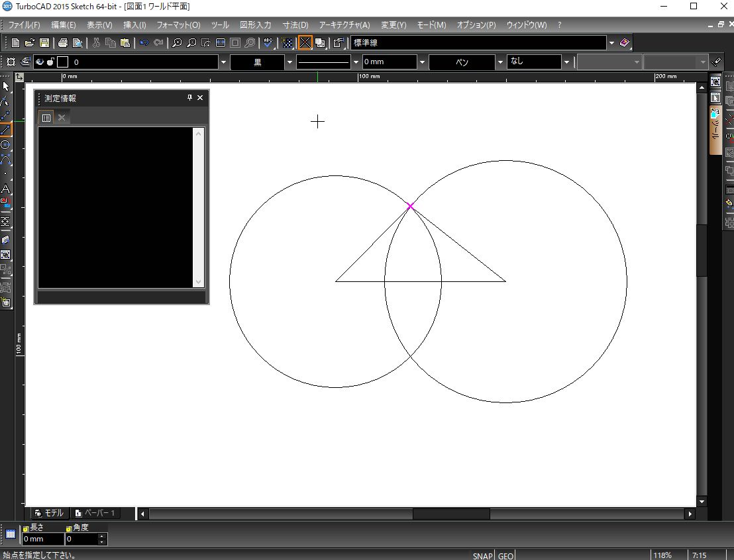Click the Paste clipboard icon
The image size is (734, 560).
(x=125, y=43)
